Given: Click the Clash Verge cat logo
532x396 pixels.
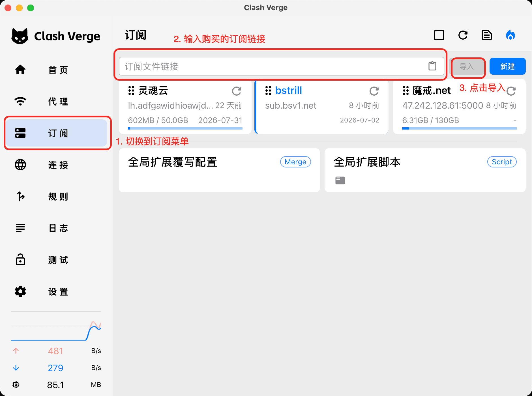Looking at the screenshot, I should (x=20, y=36).
